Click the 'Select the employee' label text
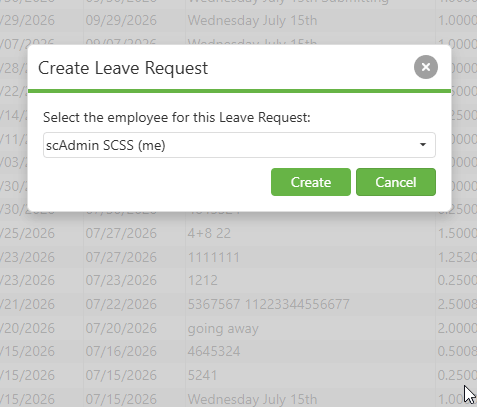Screen dimensions: 477x407 (177, 117)
